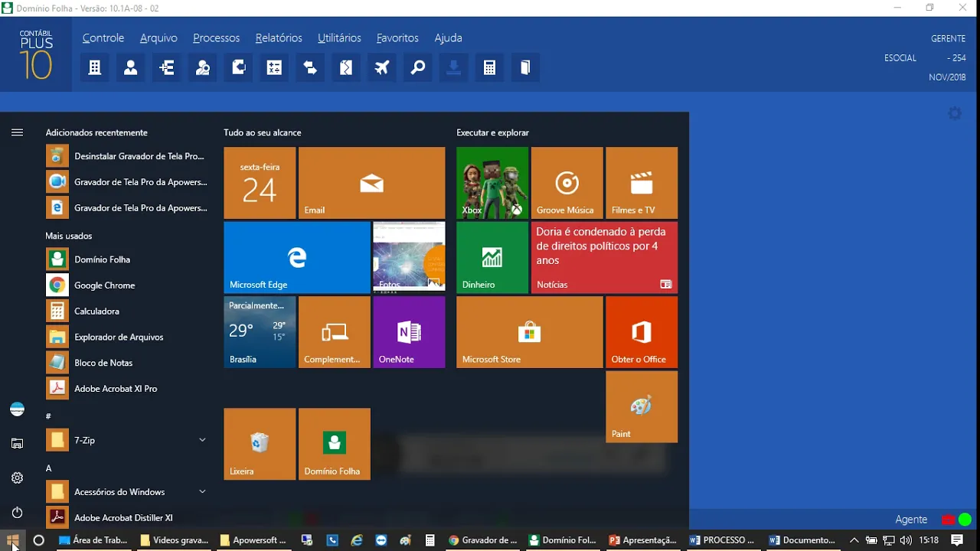The image size is (980, 551).
Task: Open the Dinheiro tile
Action: click(x=492, y=257)
